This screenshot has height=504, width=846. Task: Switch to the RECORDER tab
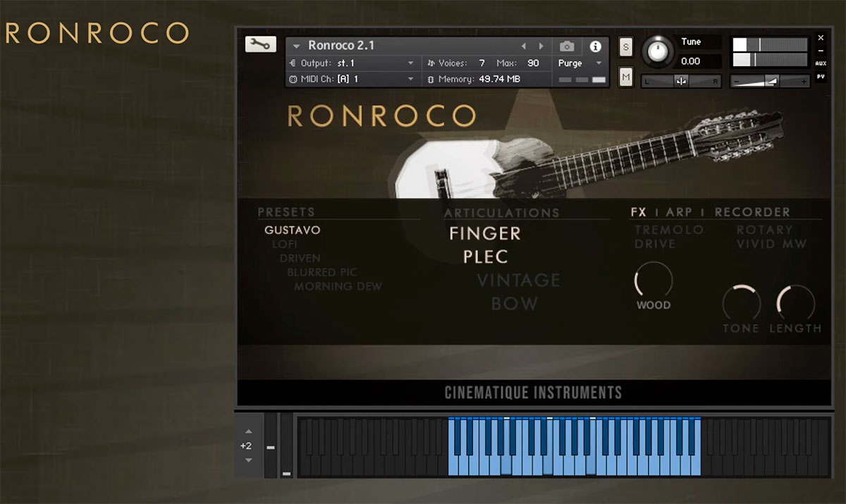(x=752, y=212)
